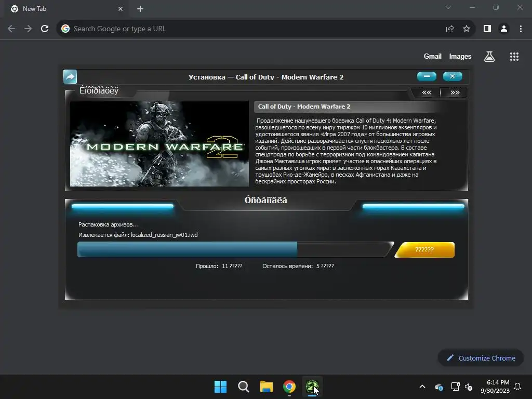Click the localized_russian_iw01.iwd file line
Screen dimensions: 532x399
(138, 235)
